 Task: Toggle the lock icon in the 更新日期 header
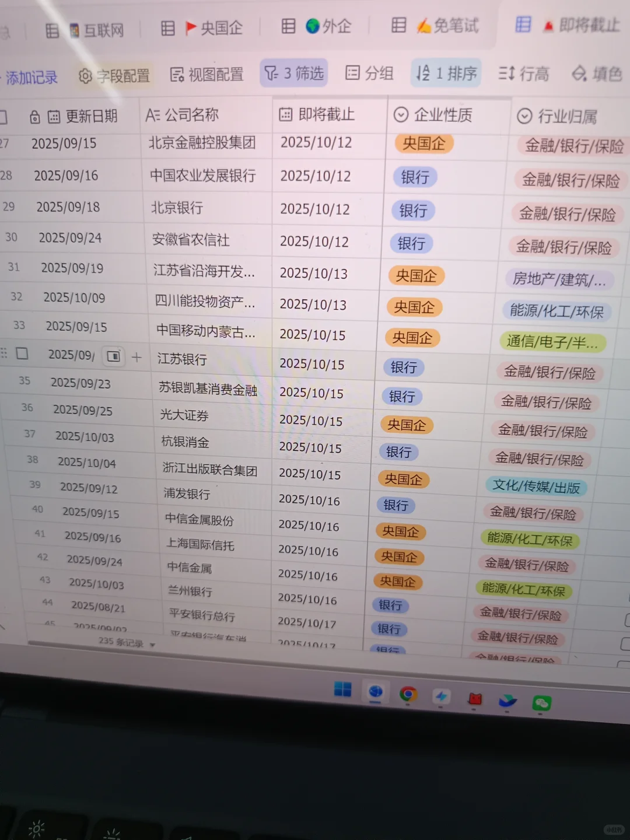click(34, 116)
